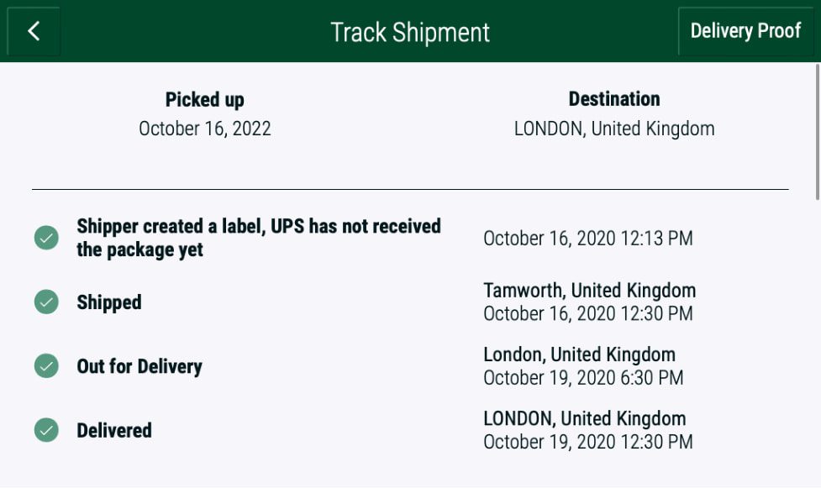This screenshot has height=504, width=821.
Task: Select the Out for Delivery London location text
Action: 580,354
